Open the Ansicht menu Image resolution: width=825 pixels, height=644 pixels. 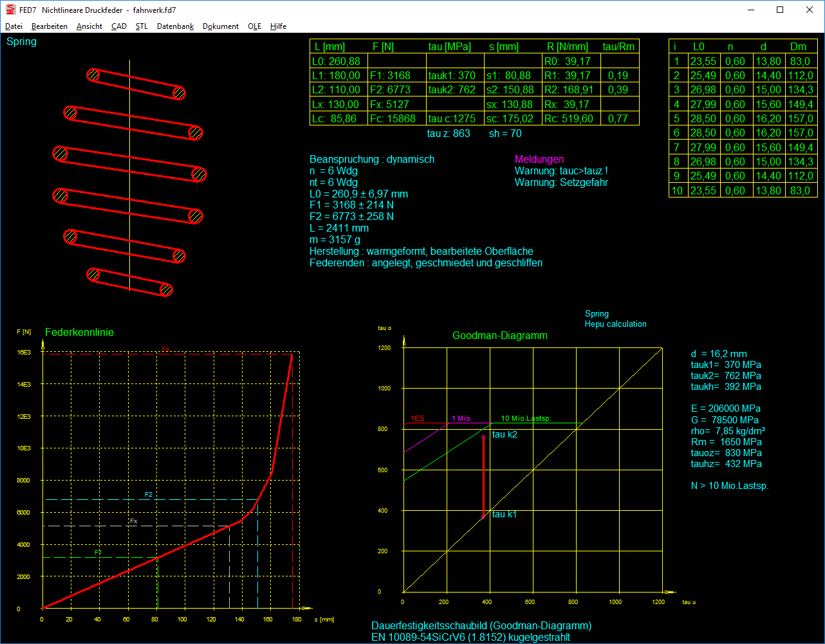pos(89,26)
